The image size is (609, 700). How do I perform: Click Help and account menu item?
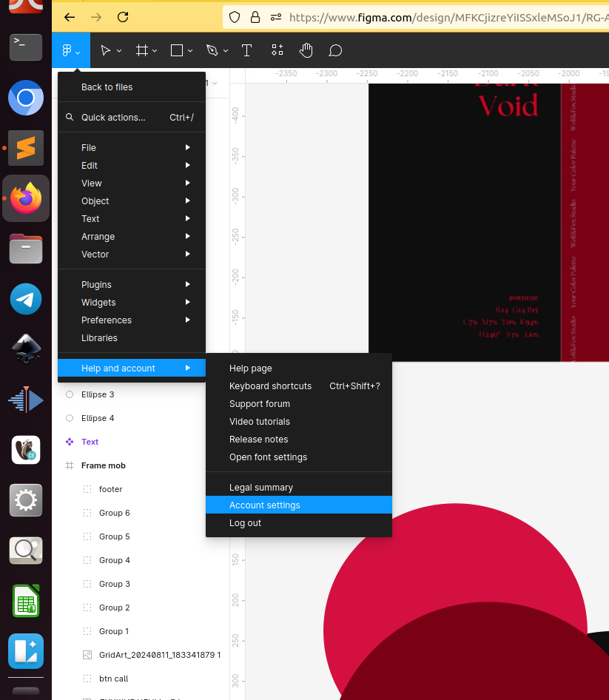coord(132,368)
